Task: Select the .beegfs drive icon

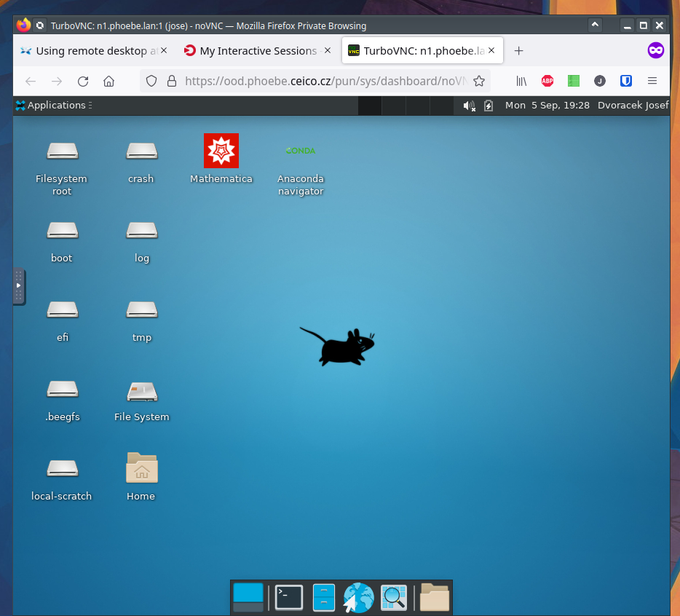Action: [x=63, y=389]
